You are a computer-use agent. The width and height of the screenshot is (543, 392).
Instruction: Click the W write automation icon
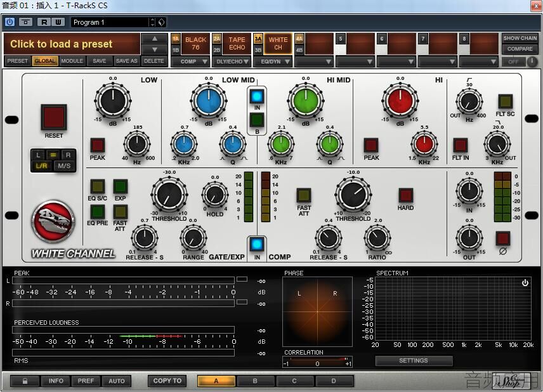(x=58, y=22)
